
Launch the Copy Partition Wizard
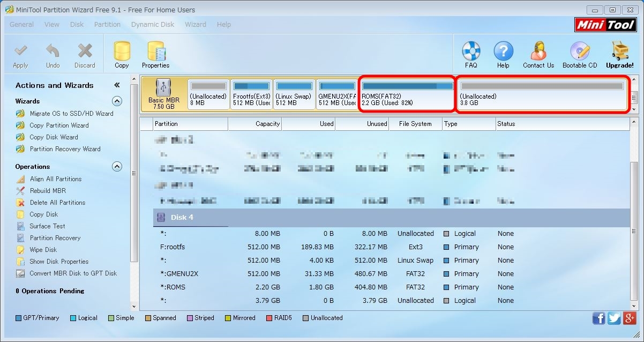coord(59,125)
